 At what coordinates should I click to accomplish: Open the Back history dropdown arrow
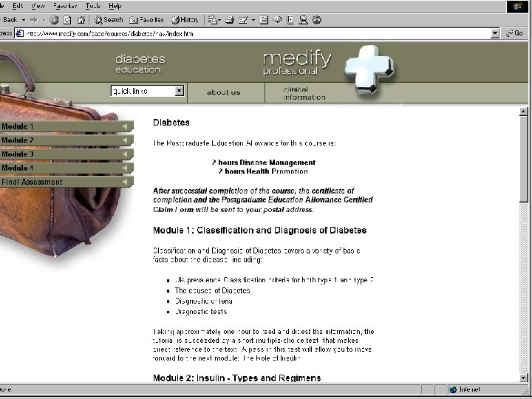tap(24, 20)
